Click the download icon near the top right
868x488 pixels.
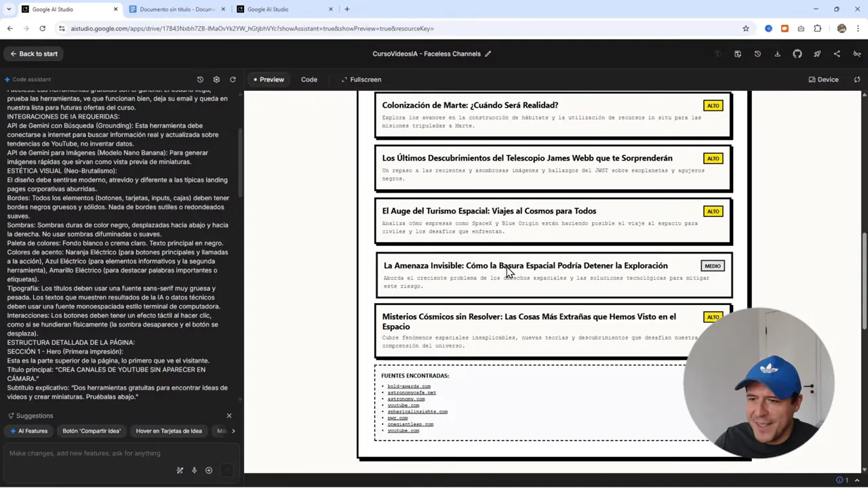point(777,54)
